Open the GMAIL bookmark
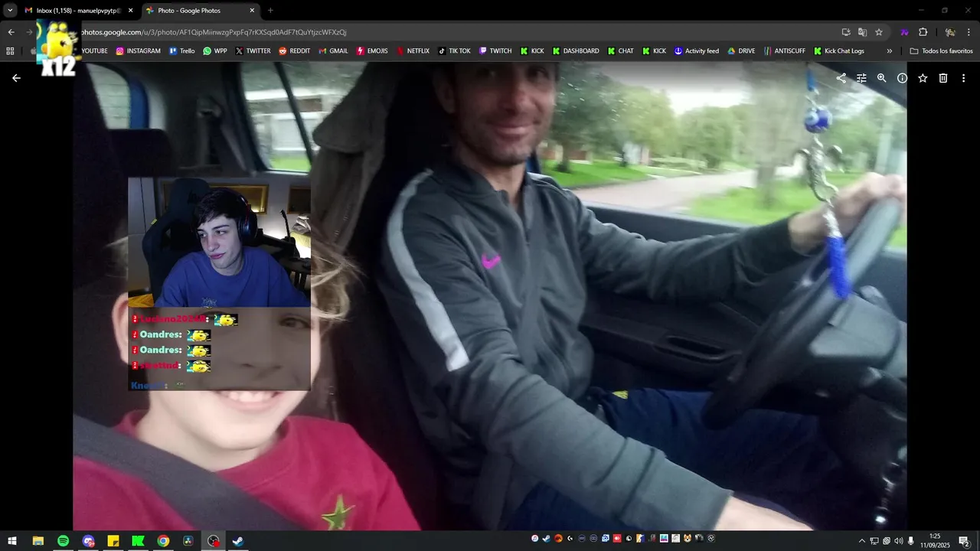The width and height of the screenshot is (980, 551). point(333,51)
